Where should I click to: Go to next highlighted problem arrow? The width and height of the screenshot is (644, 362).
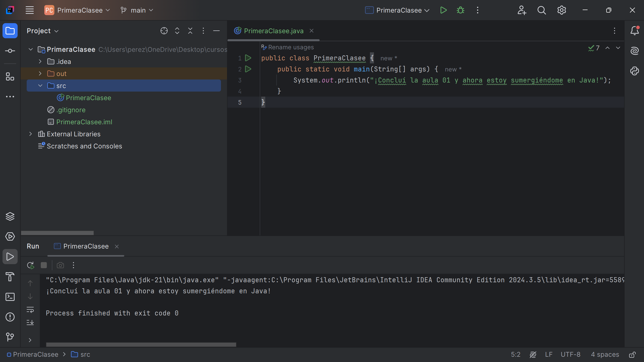(618, 48)
